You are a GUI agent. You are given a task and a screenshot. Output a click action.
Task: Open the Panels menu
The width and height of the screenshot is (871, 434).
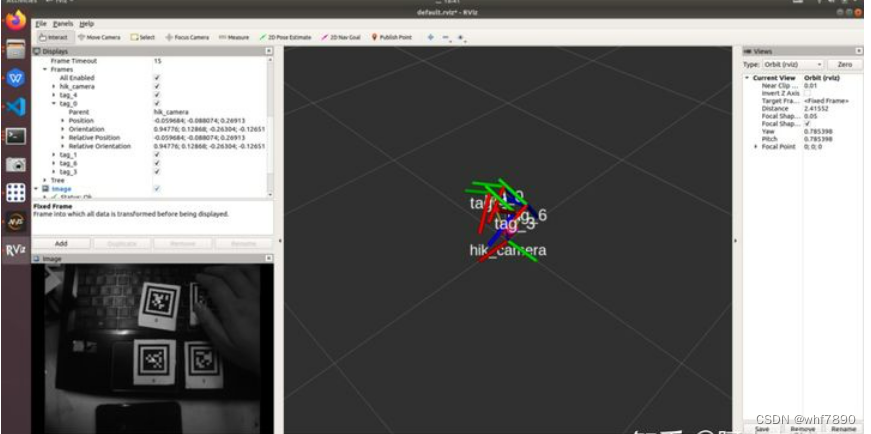point(63,24)
